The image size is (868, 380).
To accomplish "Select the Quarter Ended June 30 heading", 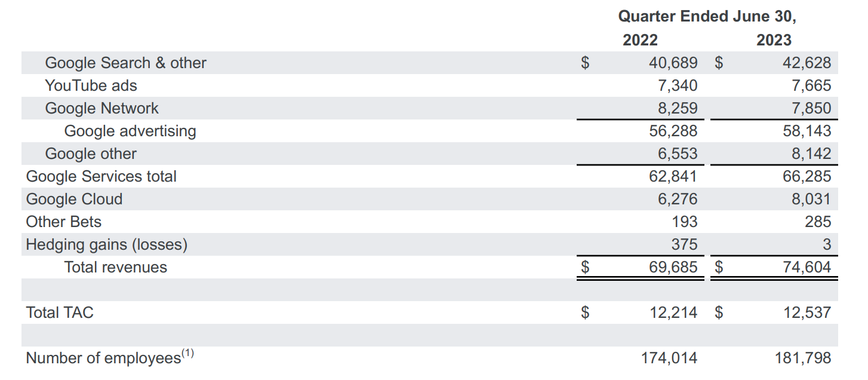I will click(707, 16).
